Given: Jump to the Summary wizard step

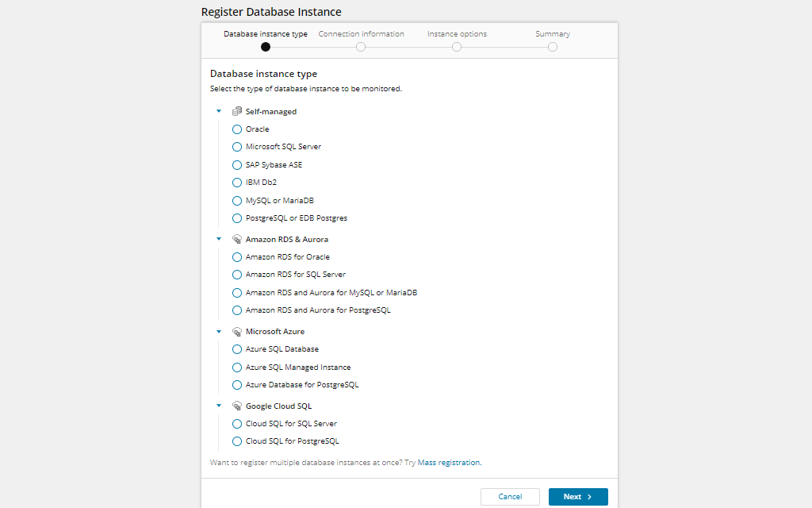Looking at the screenshot, I should coord(552,47).
